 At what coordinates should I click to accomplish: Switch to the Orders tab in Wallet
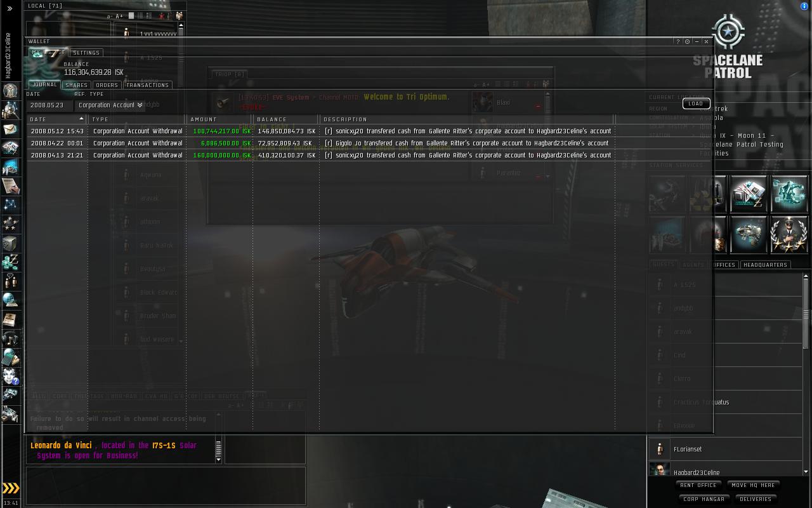pyautogui.click(x=107, y=85)
